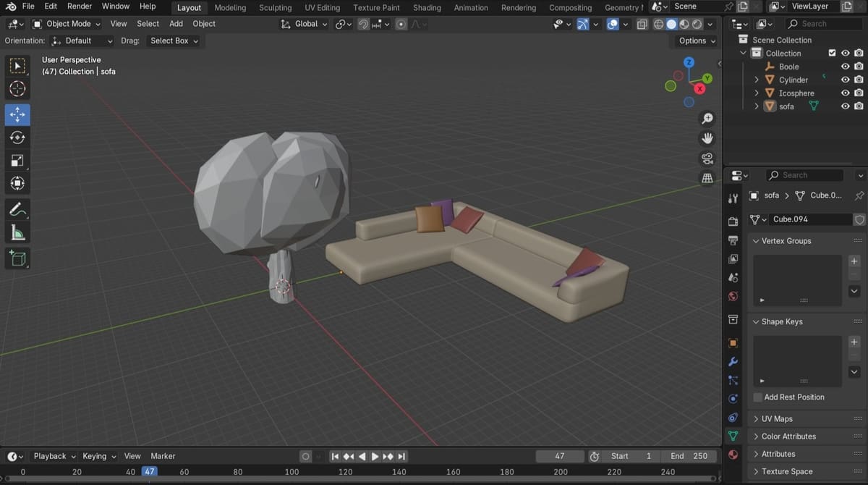Hide the Icosphere object with eye icon
This screenshot has height=485, width=868.
(845, 93)
